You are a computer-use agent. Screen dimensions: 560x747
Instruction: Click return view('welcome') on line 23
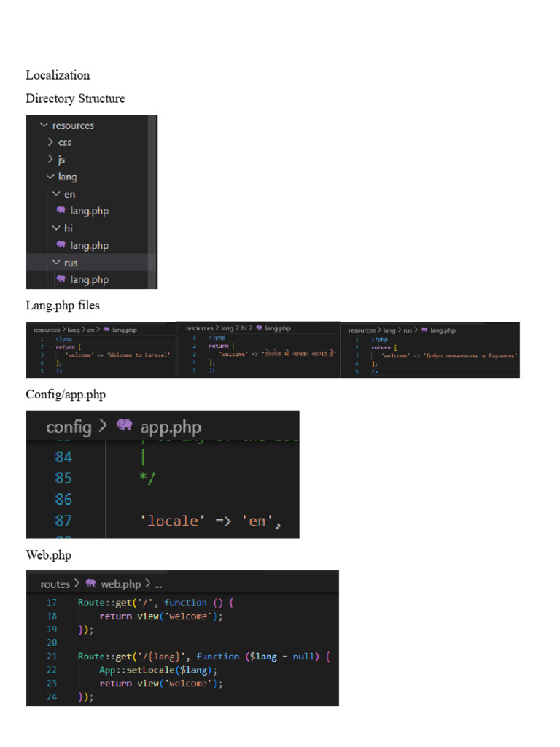(x=161, y=684)
